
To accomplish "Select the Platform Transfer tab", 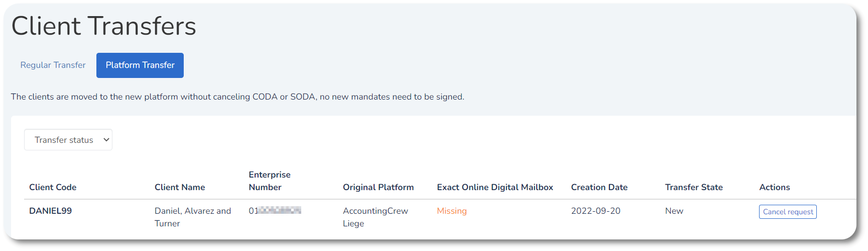I will tap(140, 65).
